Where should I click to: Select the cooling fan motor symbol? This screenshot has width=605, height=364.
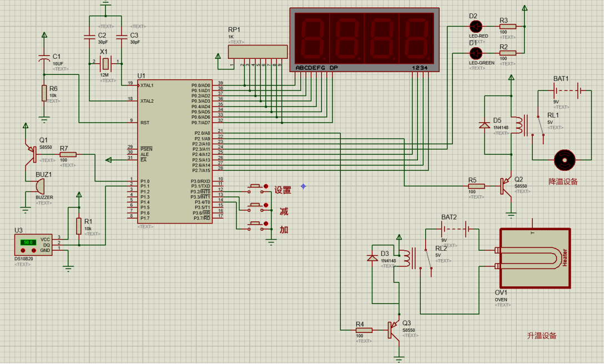point(564,160)
